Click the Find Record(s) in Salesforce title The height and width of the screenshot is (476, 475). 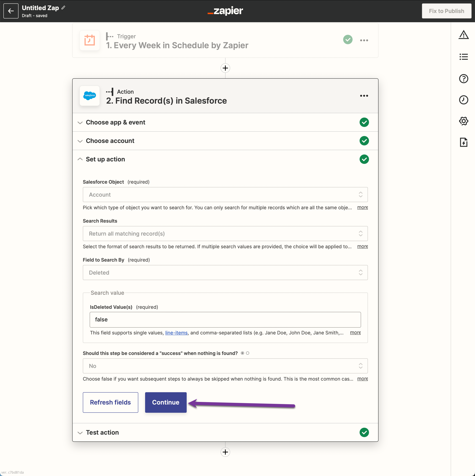tap(166, 101)
